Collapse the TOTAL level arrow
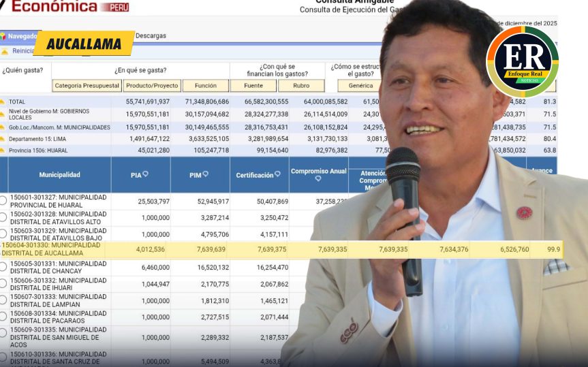The width and height of the screenshot is (588, 367). click(3, 101)
